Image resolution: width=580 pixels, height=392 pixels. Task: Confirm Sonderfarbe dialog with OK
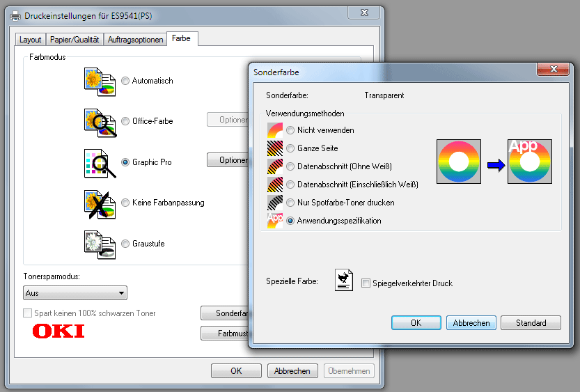coord(416,323)
